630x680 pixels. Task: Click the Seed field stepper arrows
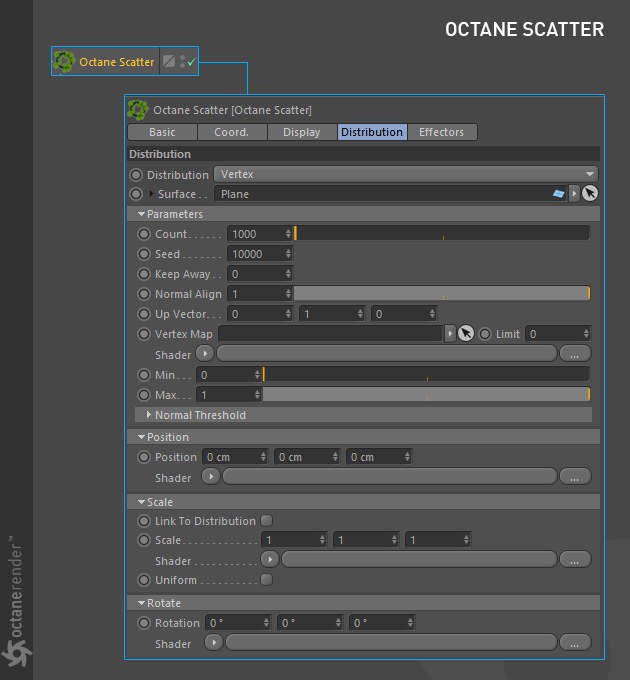288,254
